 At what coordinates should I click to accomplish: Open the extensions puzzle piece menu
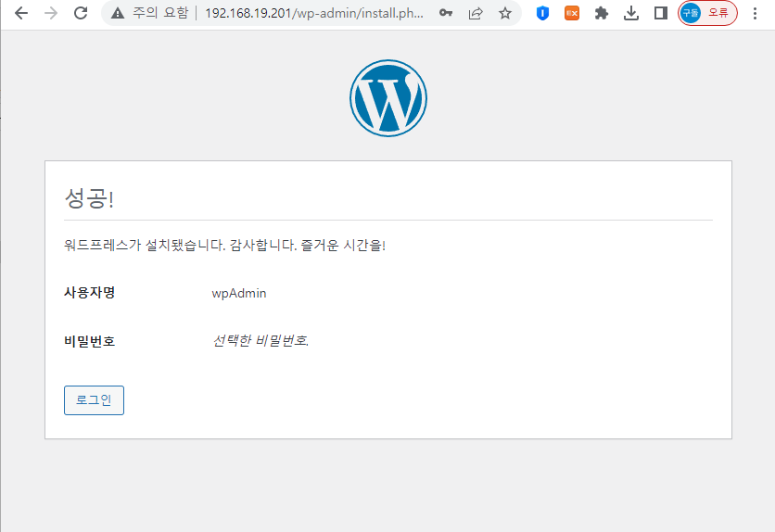click(x=601, y=13)
